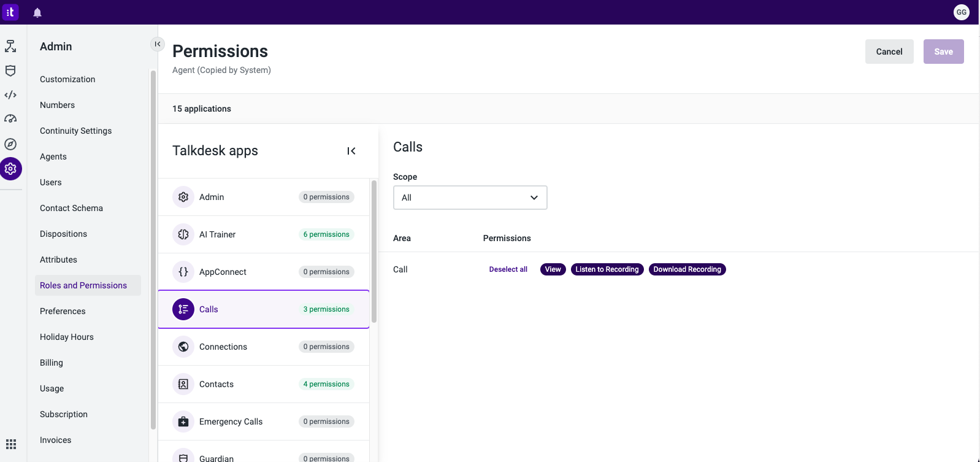Toggle the Listen to Recording permission
This screenshot has width=980, height=462.
(x=607, y=269)
